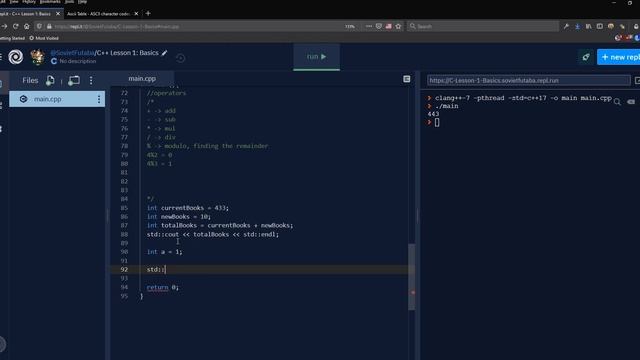Clear the console output
Viewport: 640px width, 360px height.
(x=631, y=102)
